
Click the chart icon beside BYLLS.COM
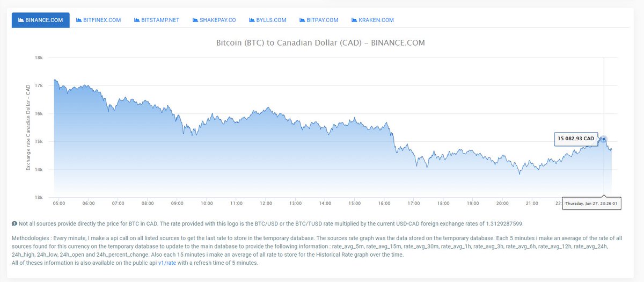pos(252,20)
